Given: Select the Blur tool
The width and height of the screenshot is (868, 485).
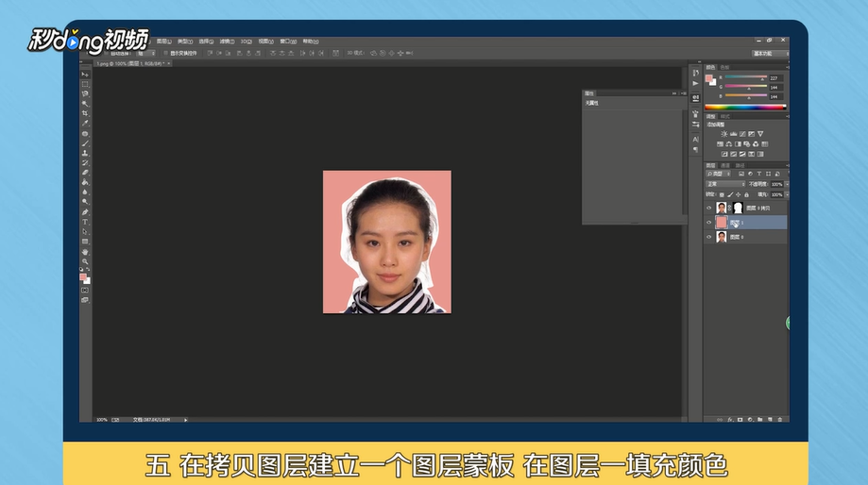Looking at the screenshot, I should pos(85,192).
